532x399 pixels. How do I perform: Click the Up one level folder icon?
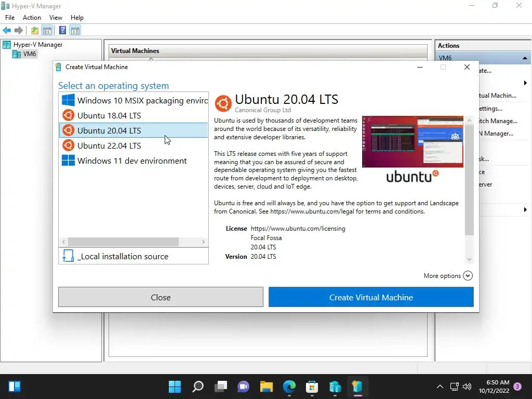pyautogui.click(x=35, y=31)
